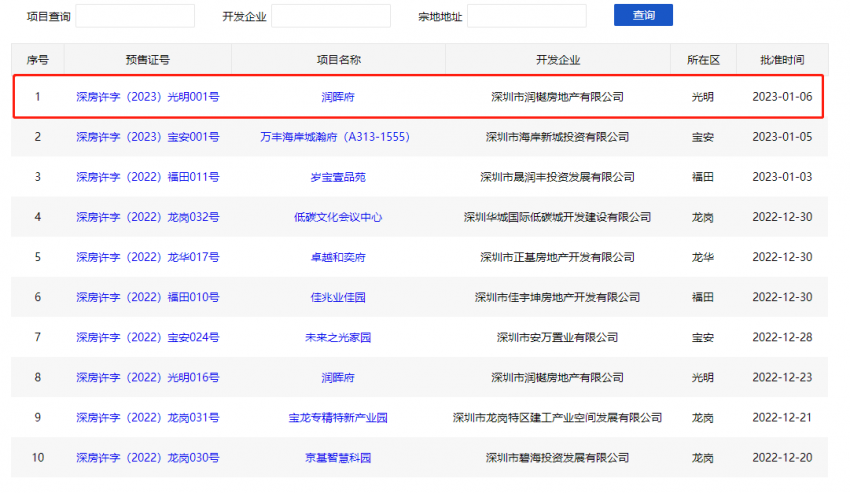850x493 pixels.
Task: Click developer 深圳市润樾房地产有限公司 in row 8
Action: point(557,378)
